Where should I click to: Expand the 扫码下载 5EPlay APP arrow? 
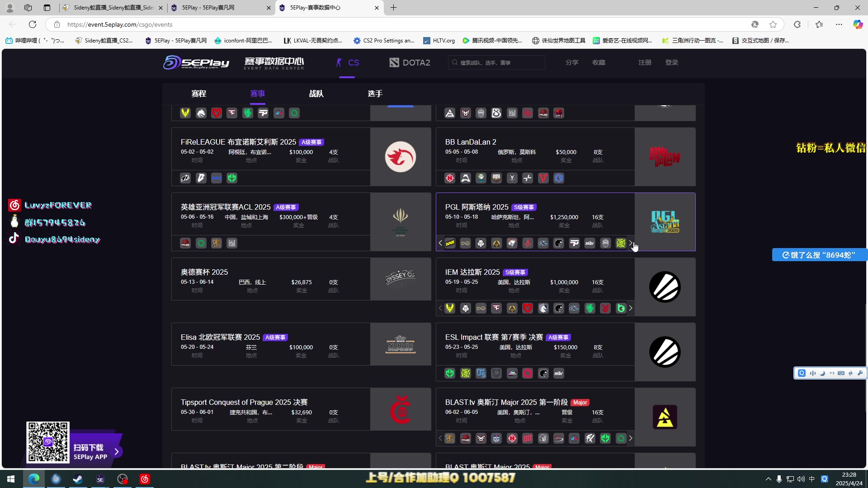117,451
